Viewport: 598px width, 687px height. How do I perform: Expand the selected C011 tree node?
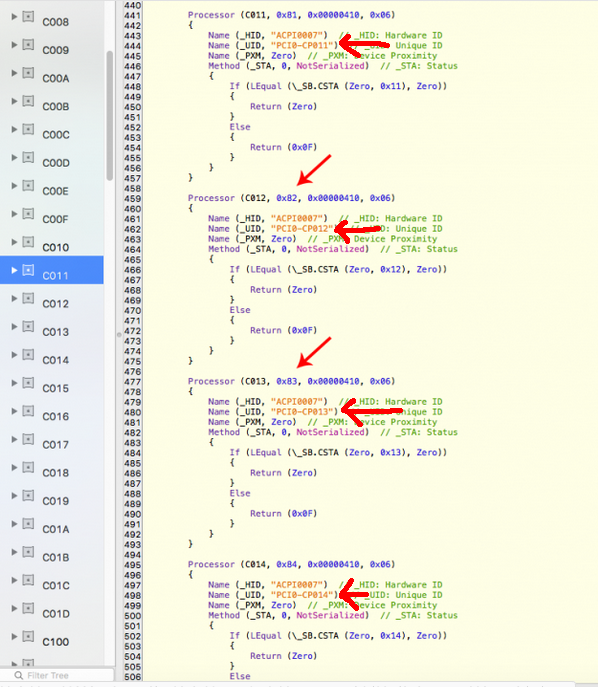(14, 270)
